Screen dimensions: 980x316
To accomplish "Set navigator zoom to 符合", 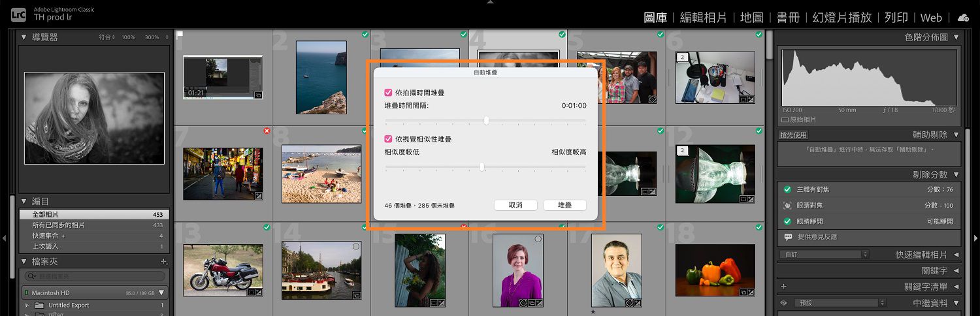I will click(x=106, y=37).
